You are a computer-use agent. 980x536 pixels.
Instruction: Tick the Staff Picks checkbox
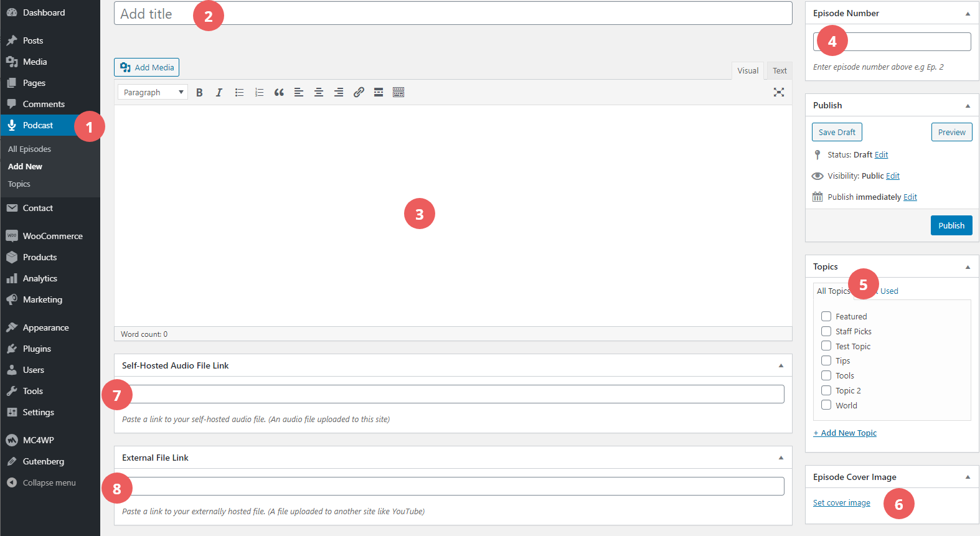tap(826, 331)
